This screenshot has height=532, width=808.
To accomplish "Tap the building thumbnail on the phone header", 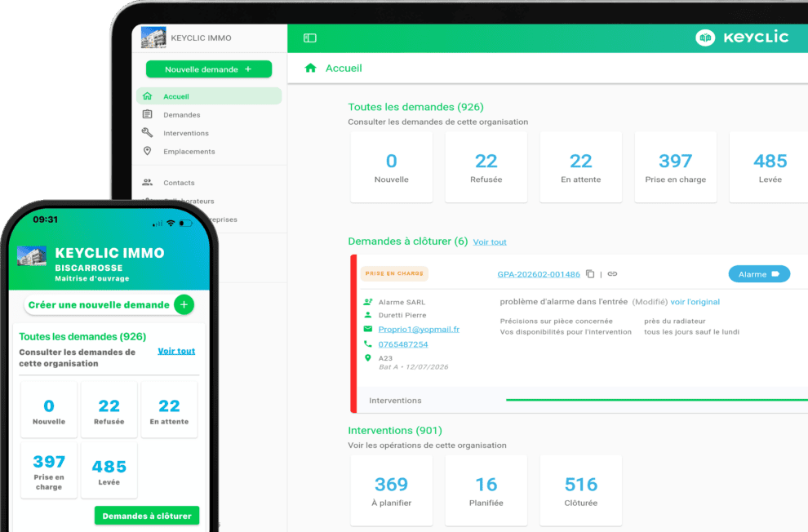I will [32, 256].
